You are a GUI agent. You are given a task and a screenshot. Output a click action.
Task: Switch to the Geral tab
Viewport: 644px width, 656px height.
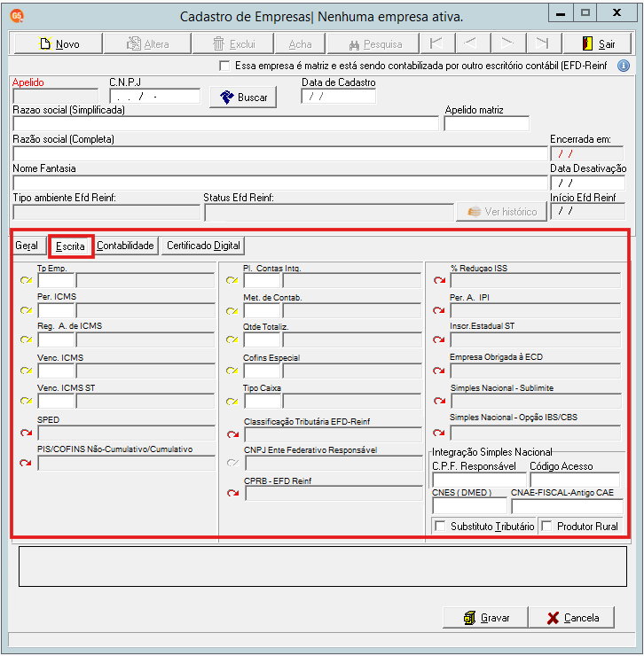[27, 246]
